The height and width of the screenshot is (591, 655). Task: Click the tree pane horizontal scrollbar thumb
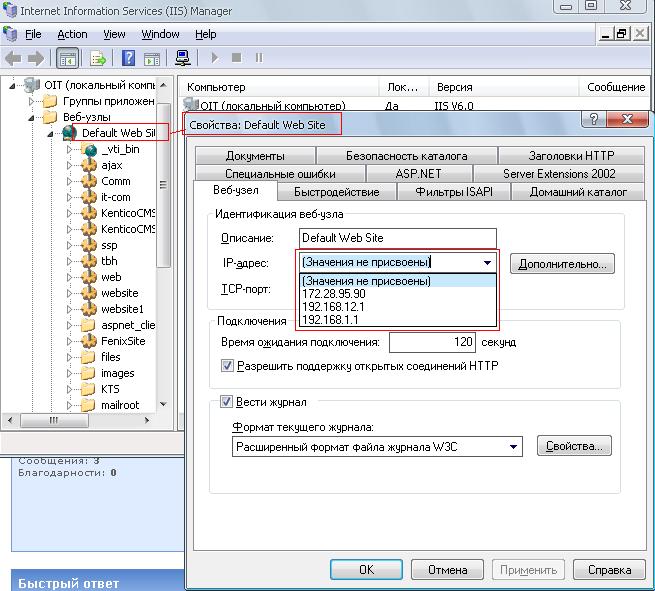point(54,420)
